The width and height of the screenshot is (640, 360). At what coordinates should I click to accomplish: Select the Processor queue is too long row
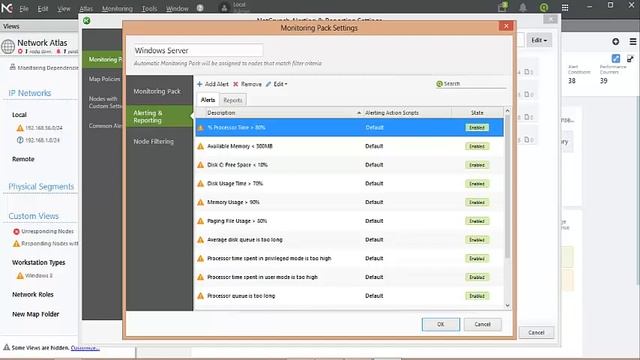(x=349, y=296)
